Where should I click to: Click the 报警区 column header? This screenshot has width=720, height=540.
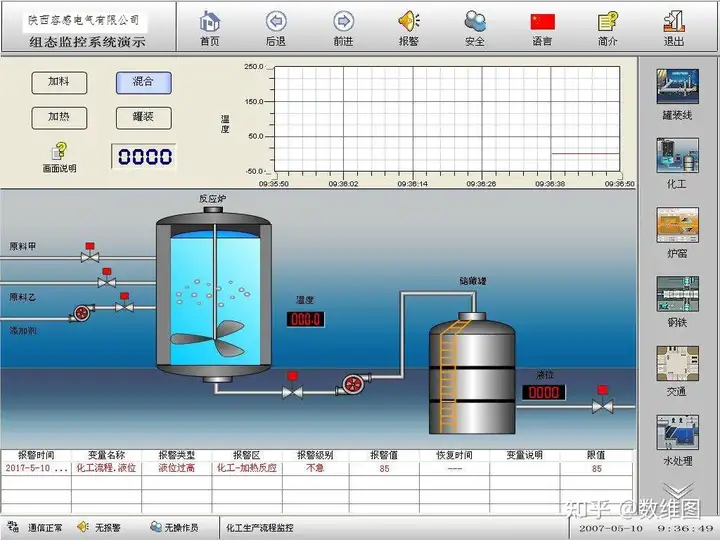click(247, 455)
